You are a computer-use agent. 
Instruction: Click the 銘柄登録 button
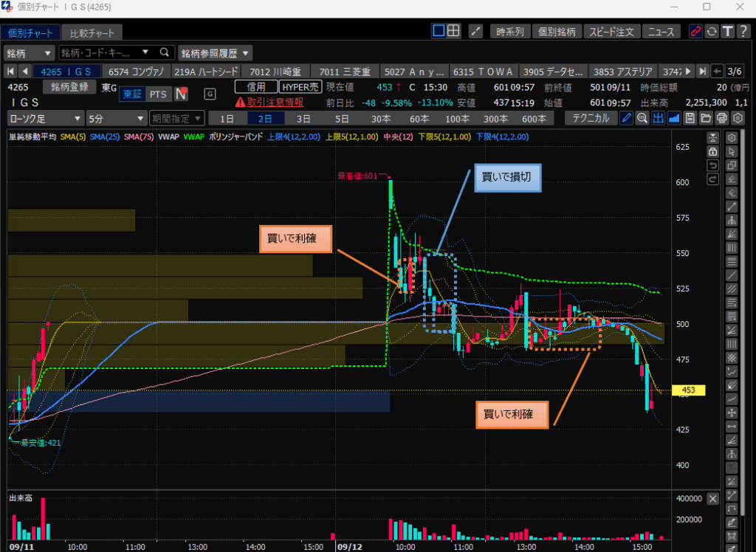pyautogui.click(x=70, y=87)
